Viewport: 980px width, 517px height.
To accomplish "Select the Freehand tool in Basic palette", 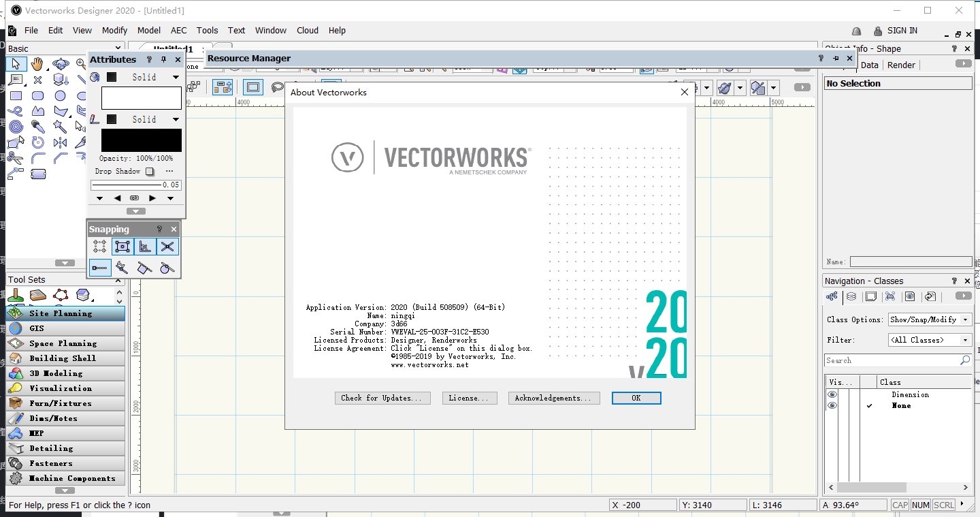I will (x=15, y=110).
